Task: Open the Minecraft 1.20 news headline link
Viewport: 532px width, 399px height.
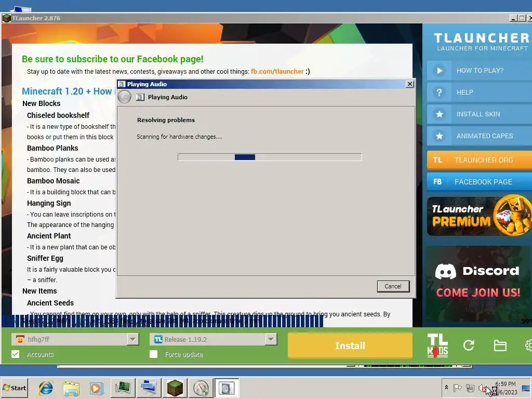Action: click(x=68, y=91)
